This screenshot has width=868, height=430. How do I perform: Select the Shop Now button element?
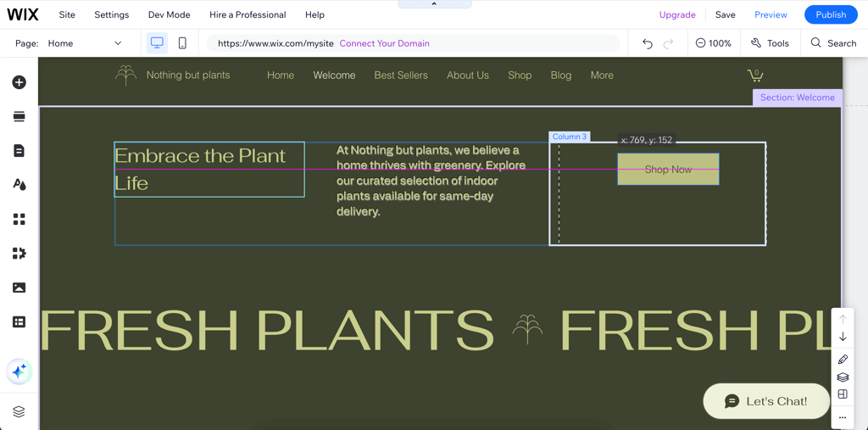(x=668, y=169)
